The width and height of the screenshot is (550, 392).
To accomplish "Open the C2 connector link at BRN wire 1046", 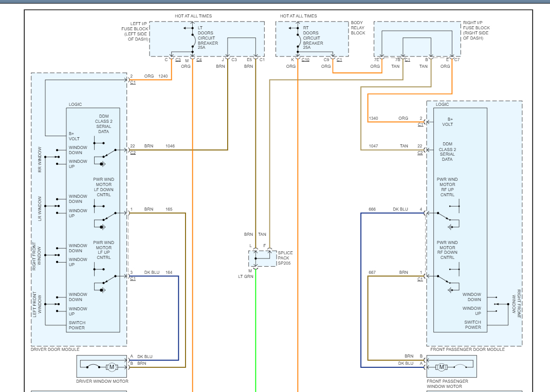I will (133, 153).
